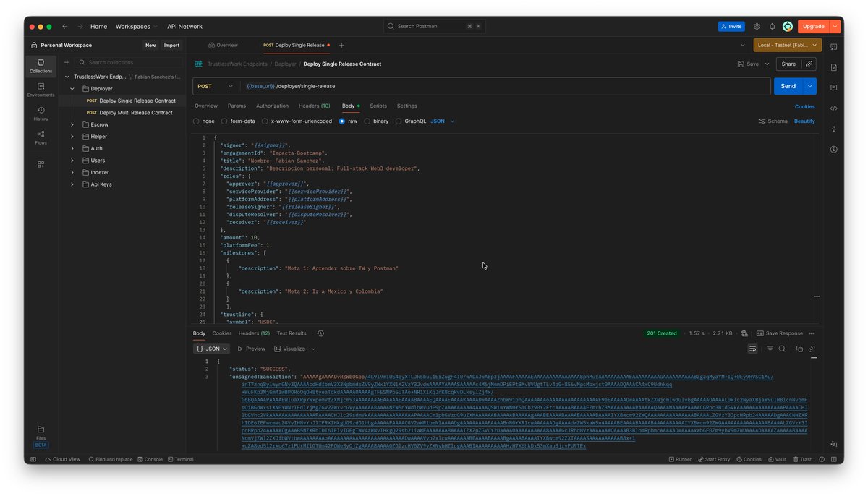868x496 pixels.
Task: Open settings gear icon in header
Action: 757,26
